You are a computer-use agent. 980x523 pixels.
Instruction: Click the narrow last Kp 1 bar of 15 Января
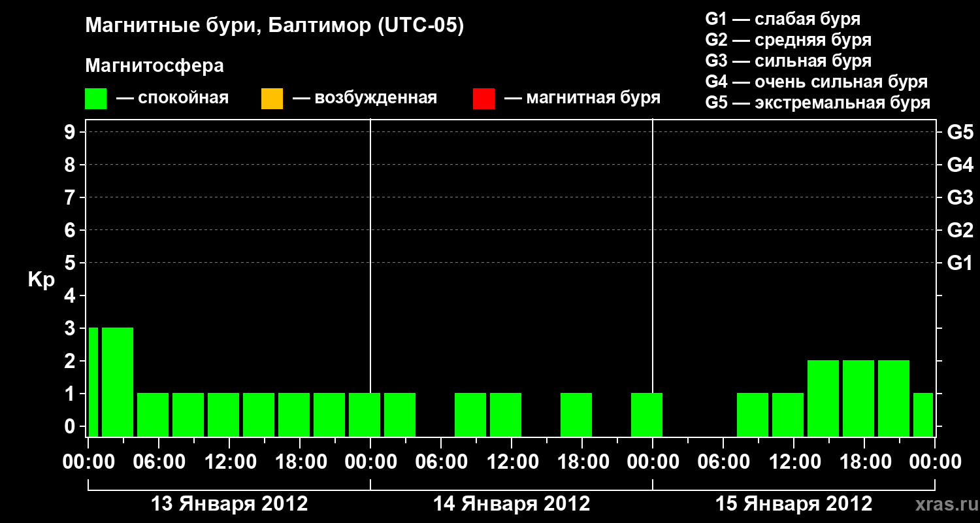coord(923,414)
